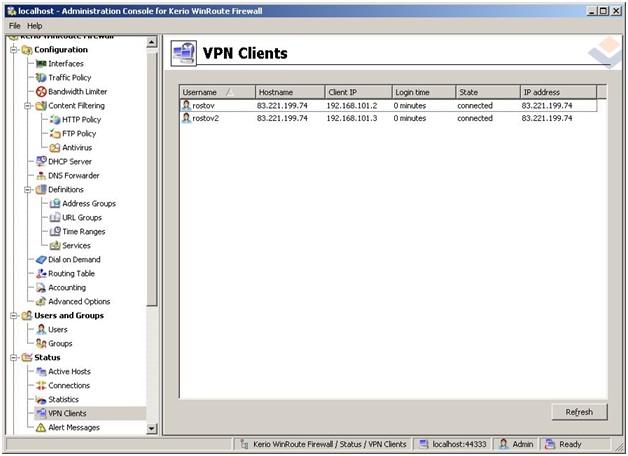Collapse the Status tree node
This screenshot has width=628, height=456.
point(14,358)
